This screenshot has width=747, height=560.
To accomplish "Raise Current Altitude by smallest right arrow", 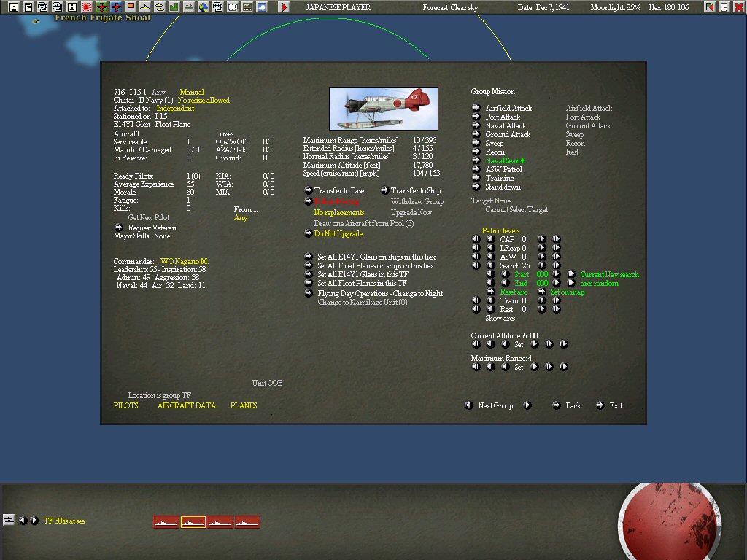I will point(535,344).
